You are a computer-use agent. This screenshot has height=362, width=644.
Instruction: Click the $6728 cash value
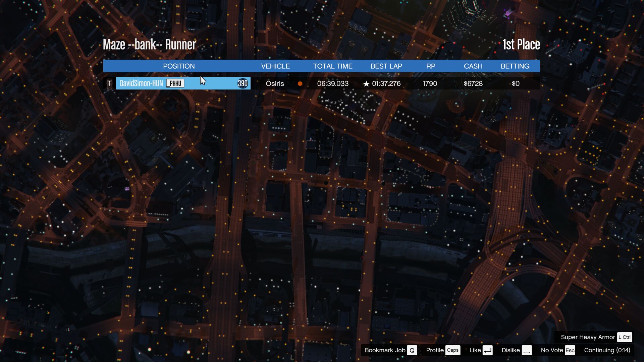coord(473,83)
